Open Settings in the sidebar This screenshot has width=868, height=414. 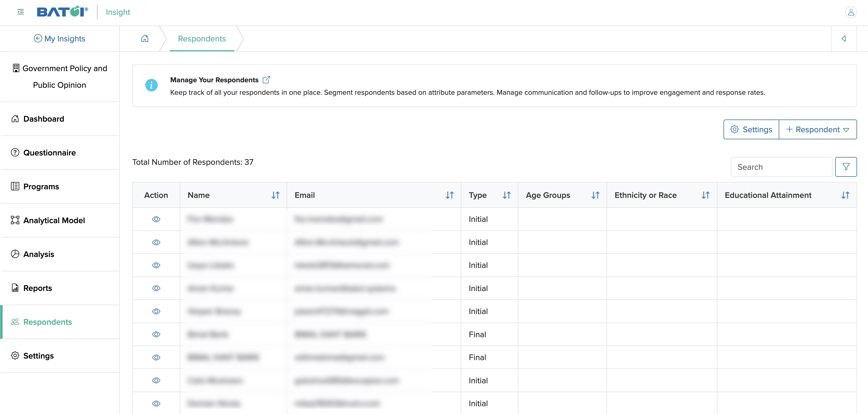click(x=60, y=356)
